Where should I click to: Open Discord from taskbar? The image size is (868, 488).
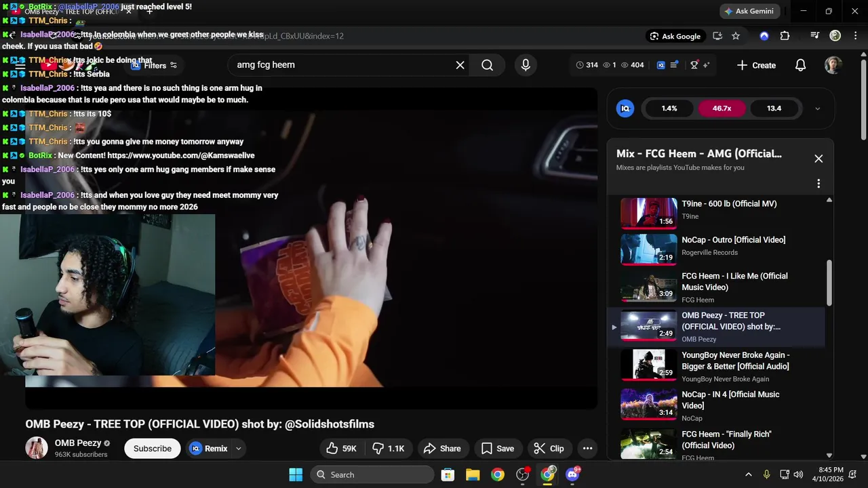pyautogui.click(x=573, y=474)
